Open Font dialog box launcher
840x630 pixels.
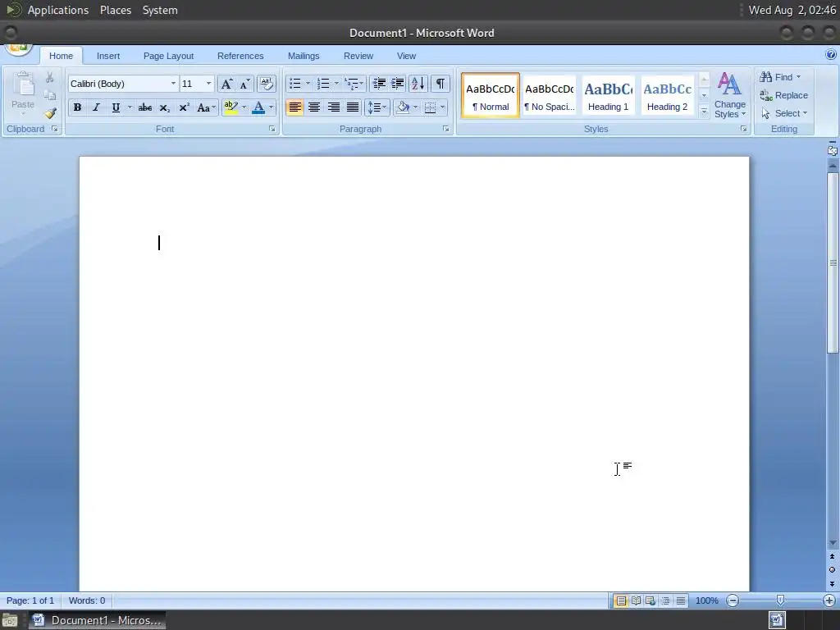point(272,129)
